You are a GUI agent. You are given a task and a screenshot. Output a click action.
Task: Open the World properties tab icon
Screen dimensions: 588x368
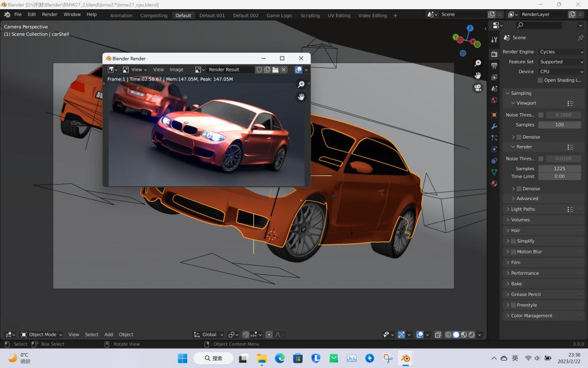(x=494, y=100)
